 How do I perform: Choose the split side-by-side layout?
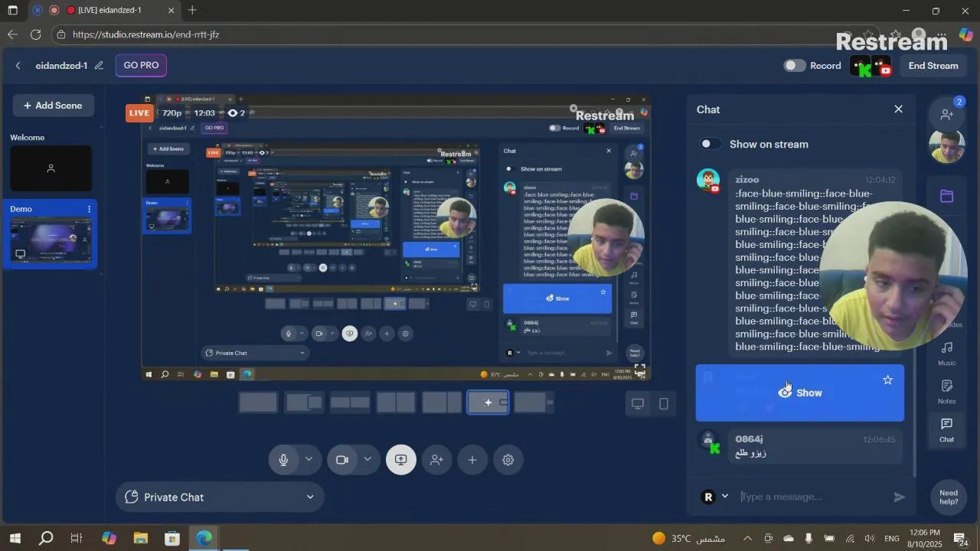(x=396, y=403)
